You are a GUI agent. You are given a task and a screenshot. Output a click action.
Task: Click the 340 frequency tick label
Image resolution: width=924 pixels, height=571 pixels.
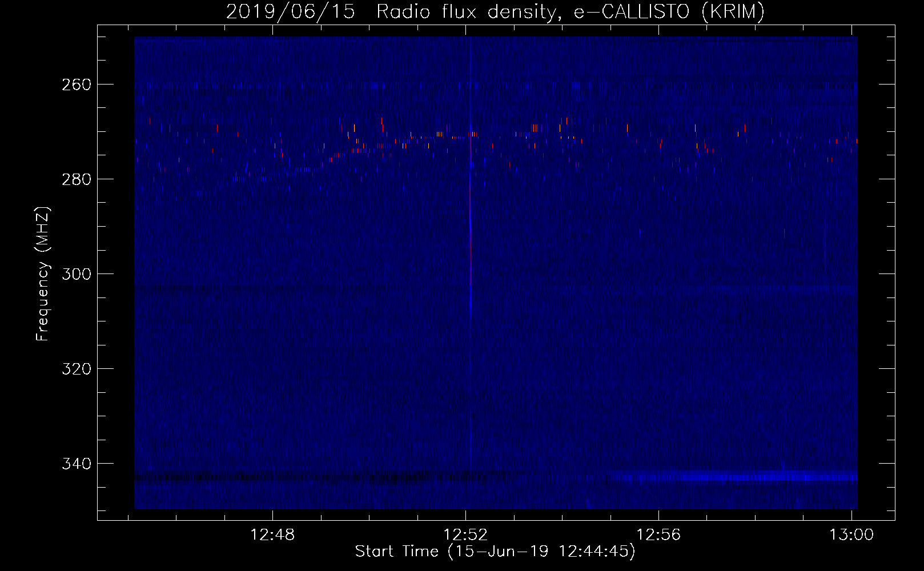76,464
